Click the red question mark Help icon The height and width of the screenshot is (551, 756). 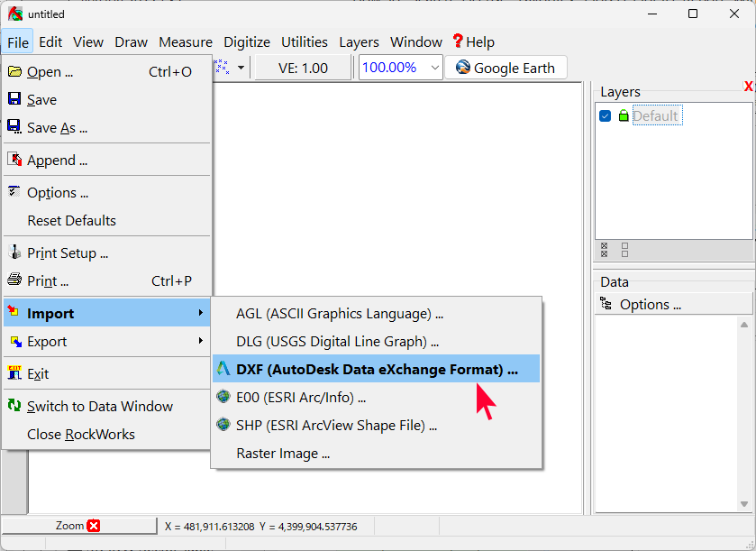click(458, 41)
